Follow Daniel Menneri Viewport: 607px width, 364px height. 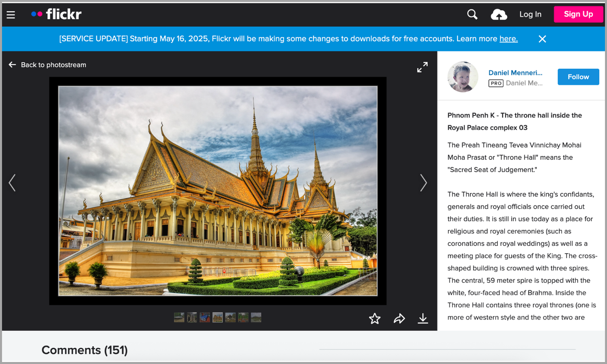(x=578, y=77)
